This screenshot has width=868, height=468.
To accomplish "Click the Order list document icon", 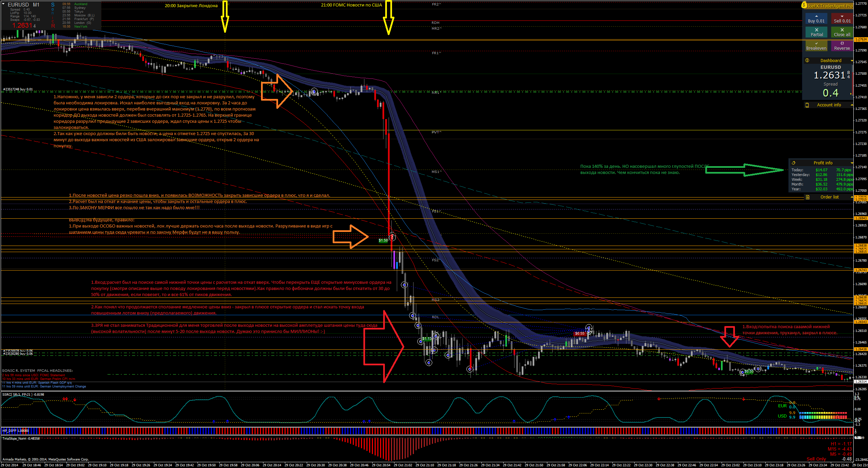I will coord(808,197).
